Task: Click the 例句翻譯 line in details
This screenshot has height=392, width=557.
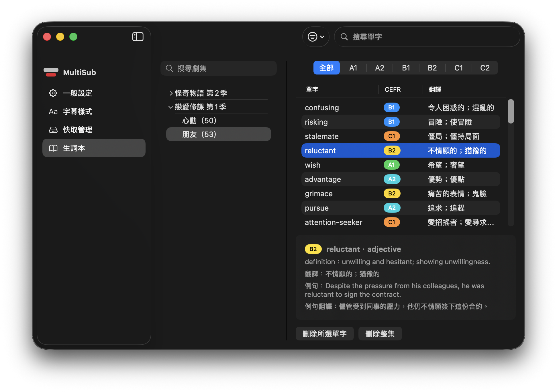Action: pos(396,306)
